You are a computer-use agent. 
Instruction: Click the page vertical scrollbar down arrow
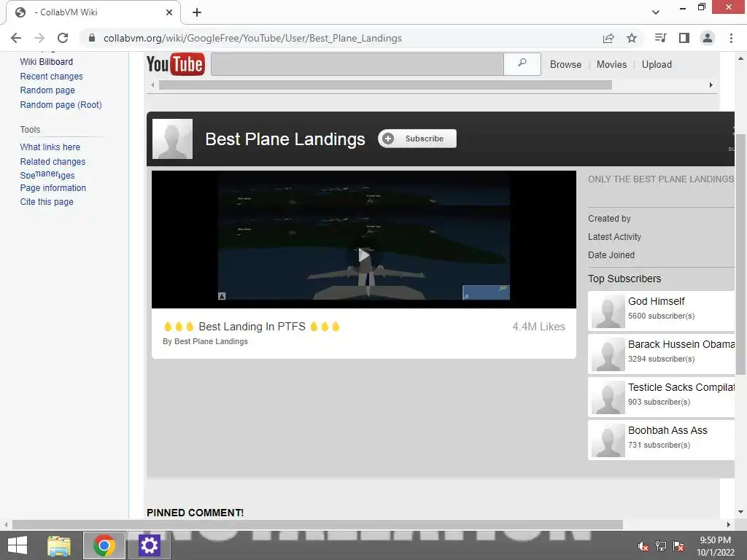(740, 512)
